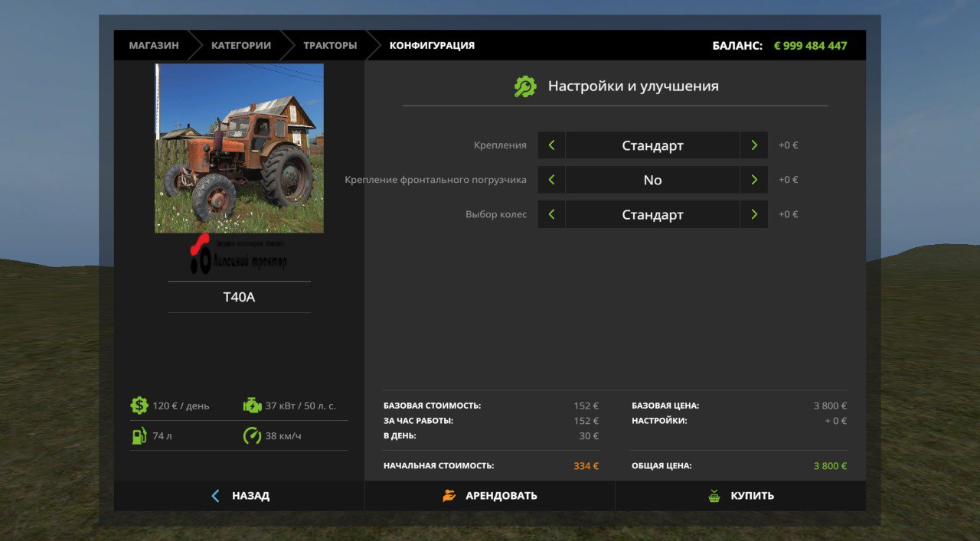Select next Крепления option with right arrow
980x541 pixels.
(x=754, y=145)
